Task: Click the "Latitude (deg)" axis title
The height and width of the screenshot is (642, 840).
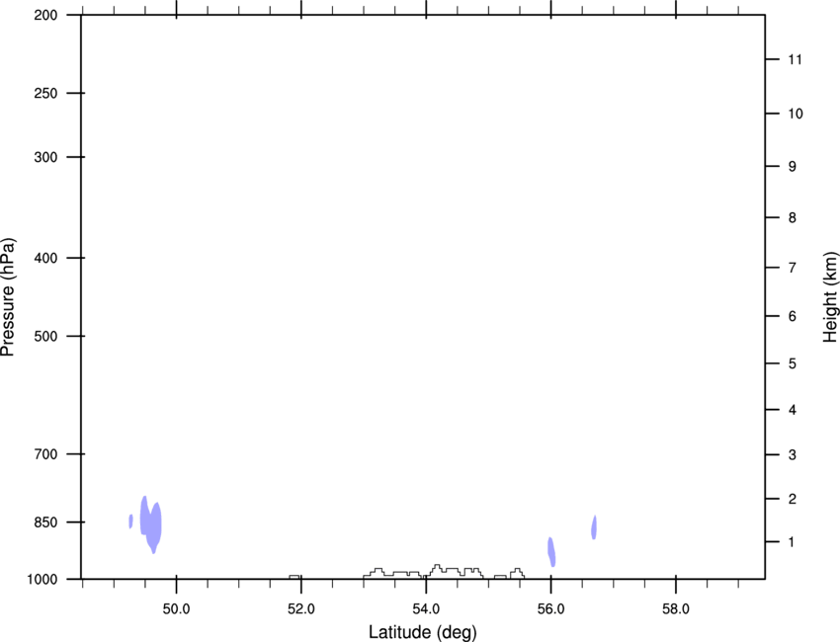Action: (422, 631)
